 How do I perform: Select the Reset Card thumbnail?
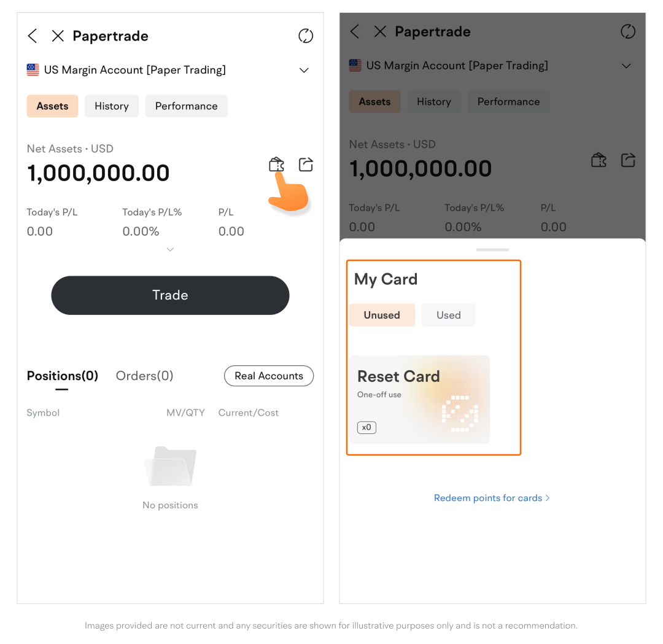(420, 399)
